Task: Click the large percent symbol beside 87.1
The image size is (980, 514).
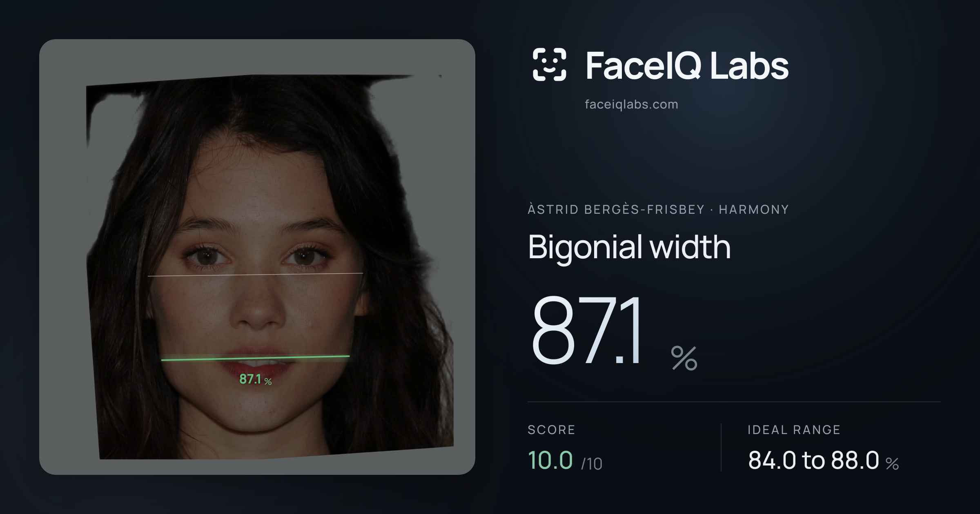Action: click(684, 358)
